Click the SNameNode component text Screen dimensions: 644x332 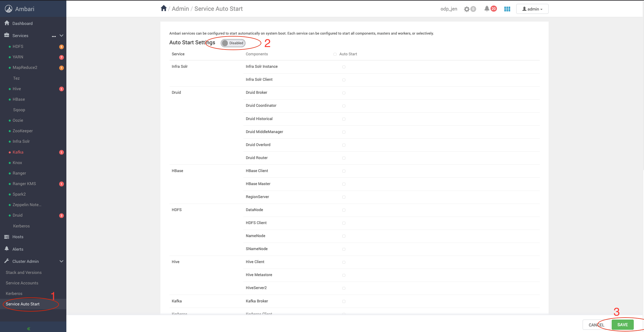257,249
